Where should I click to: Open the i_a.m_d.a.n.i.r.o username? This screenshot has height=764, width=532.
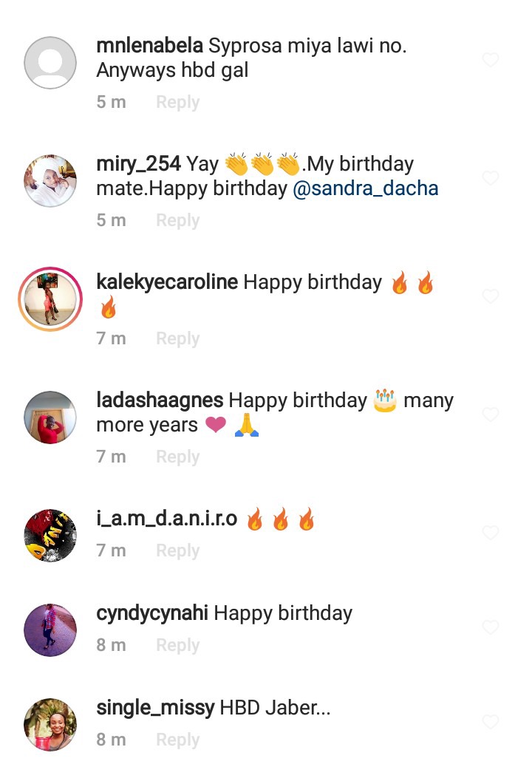coord(166,519)
